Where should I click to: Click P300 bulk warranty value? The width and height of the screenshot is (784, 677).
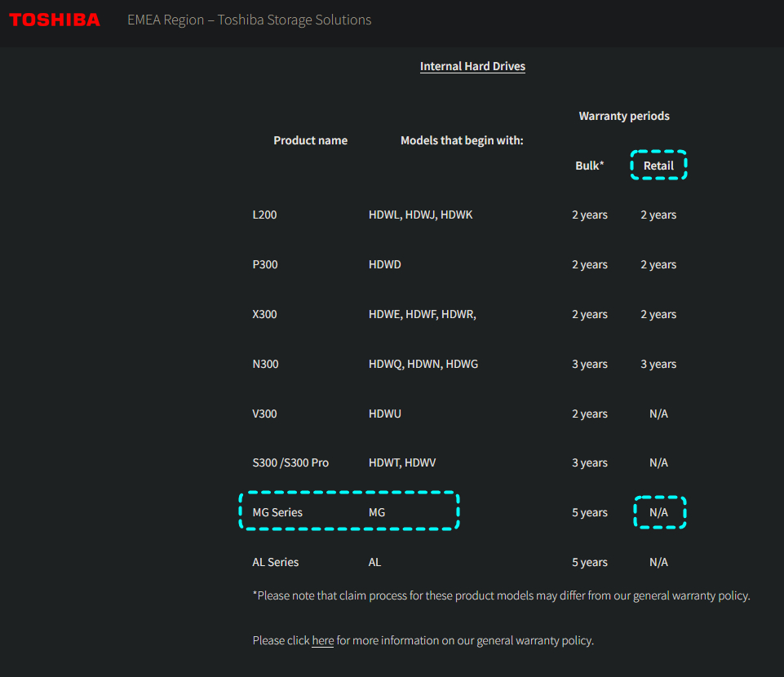(x=590, y=264)
